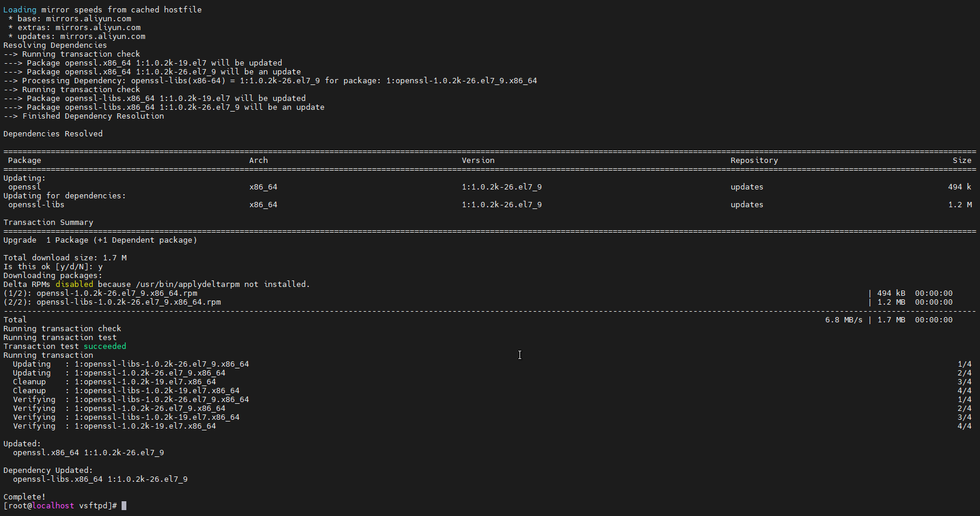Click the "494 k" size in the openssl table row
The height and width of the screenshot is (516, 980).
coord(959,187)
